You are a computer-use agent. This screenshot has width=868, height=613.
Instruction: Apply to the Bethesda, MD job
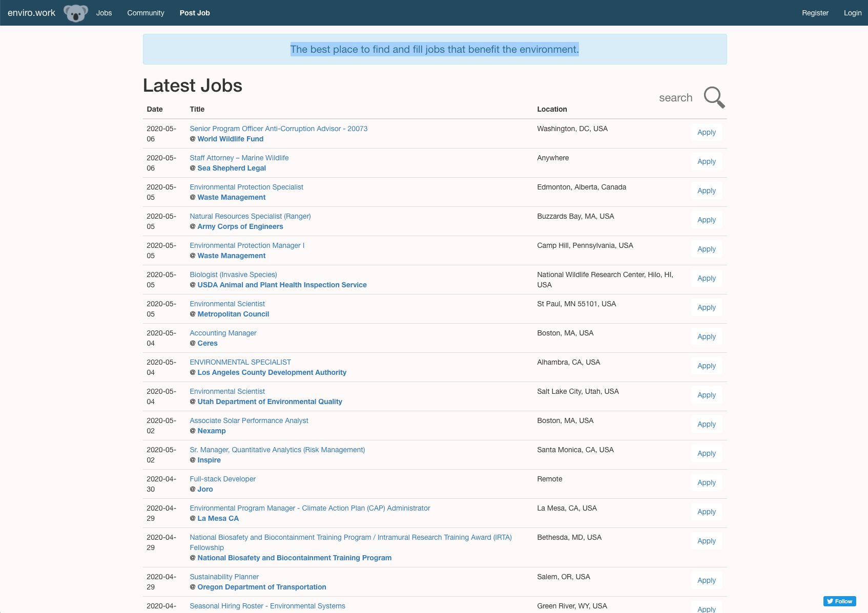click(x=706, y=541)
